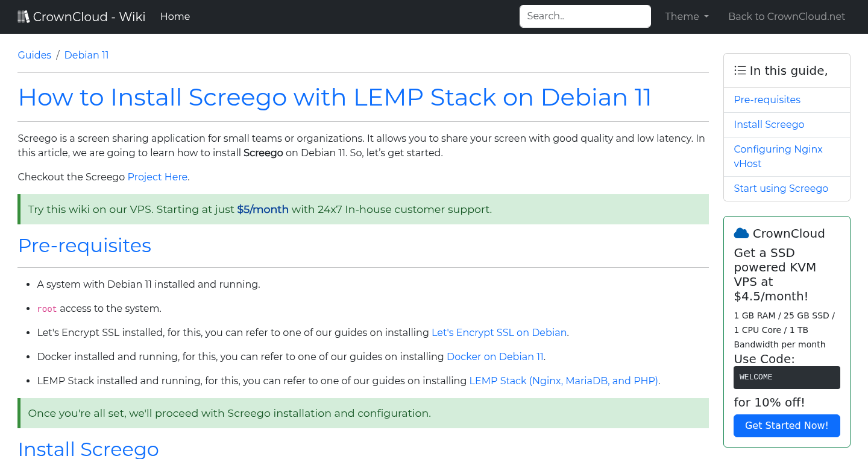Jump to Install Screego in guide sidebar
This screenshot has height=459, width=868.
(x=769, y=125)
